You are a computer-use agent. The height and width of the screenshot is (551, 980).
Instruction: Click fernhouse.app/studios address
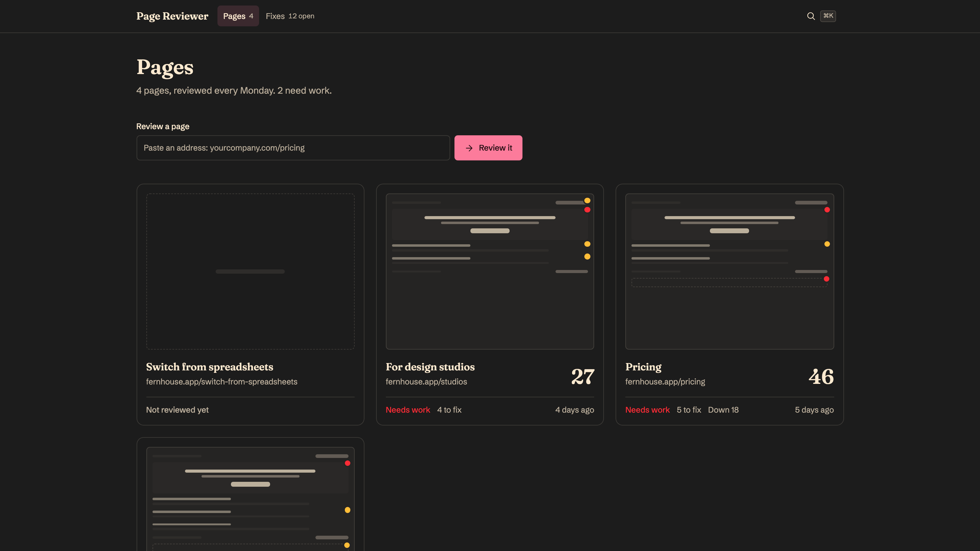(x=426, y=382)
